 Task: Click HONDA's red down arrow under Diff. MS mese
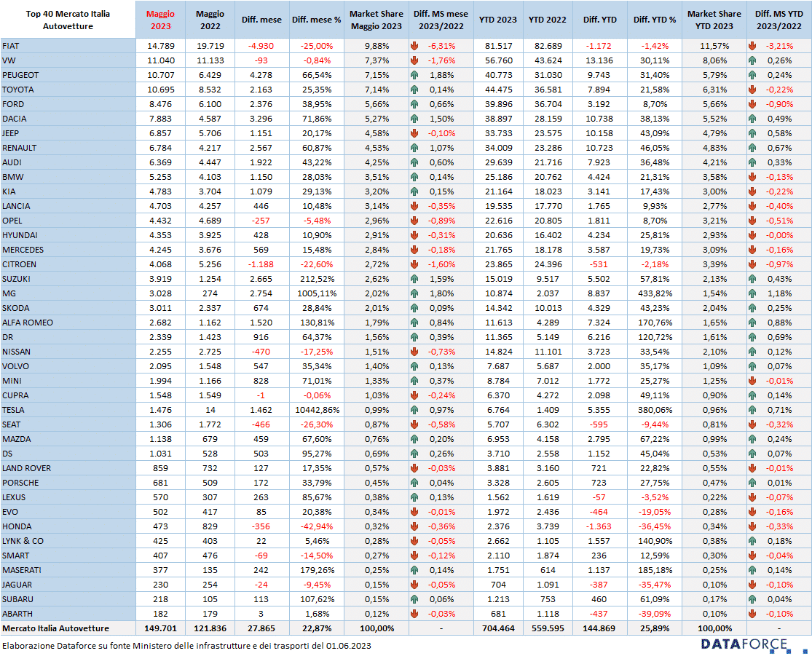[414, 526]
